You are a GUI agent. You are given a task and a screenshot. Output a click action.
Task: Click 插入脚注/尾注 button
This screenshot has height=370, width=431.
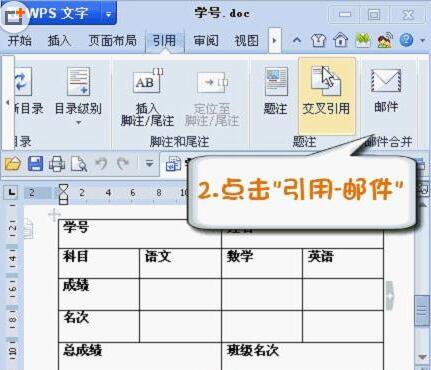coord(147,97)
